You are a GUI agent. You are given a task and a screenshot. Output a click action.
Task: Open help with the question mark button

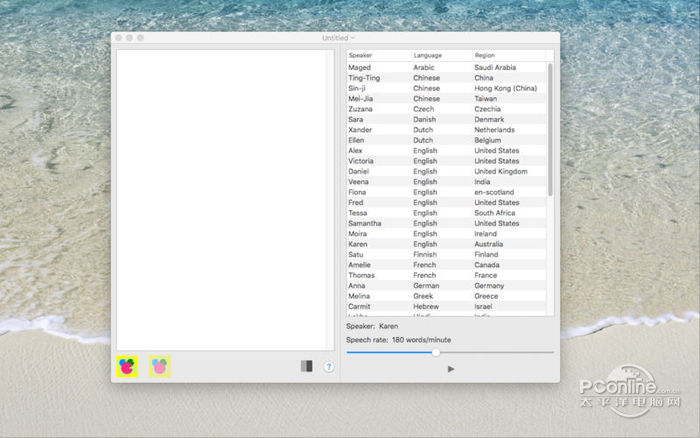[328, 367]
